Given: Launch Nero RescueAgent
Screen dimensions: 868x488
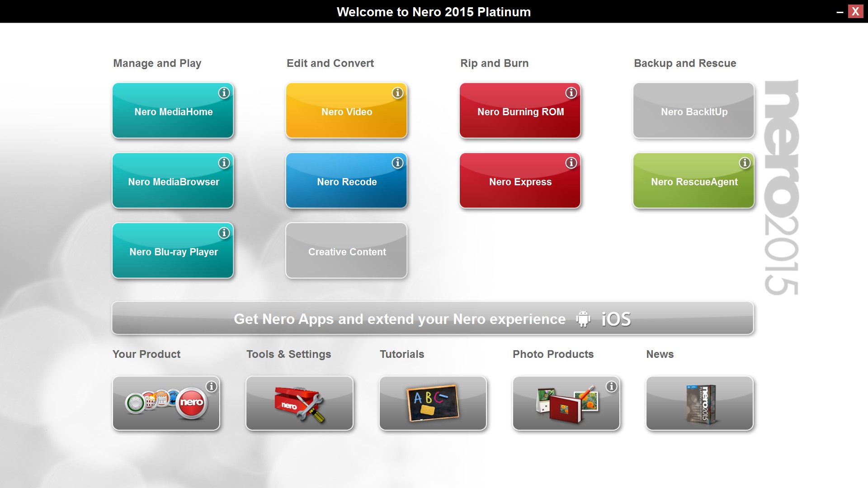Looking at the screenshot, I should tap(694, 181).
